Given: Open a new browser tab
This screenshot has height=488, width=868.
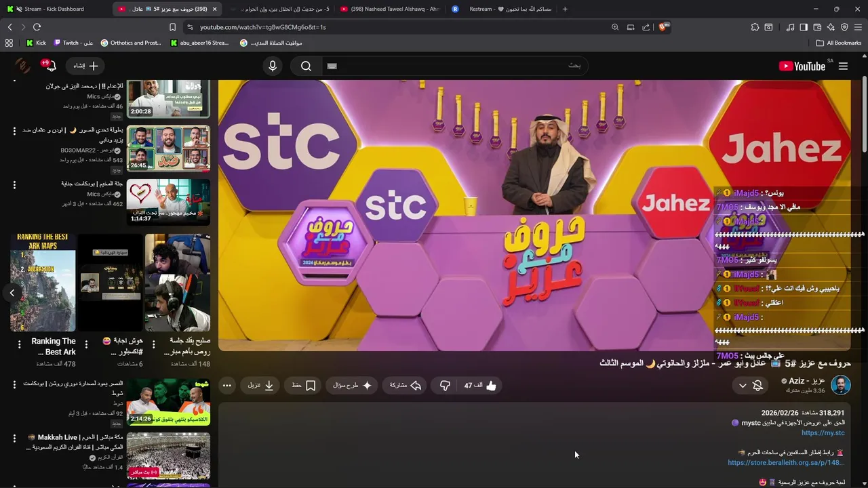Looking at the screenshot, I should pyautogui.click(x=565, y=9).
